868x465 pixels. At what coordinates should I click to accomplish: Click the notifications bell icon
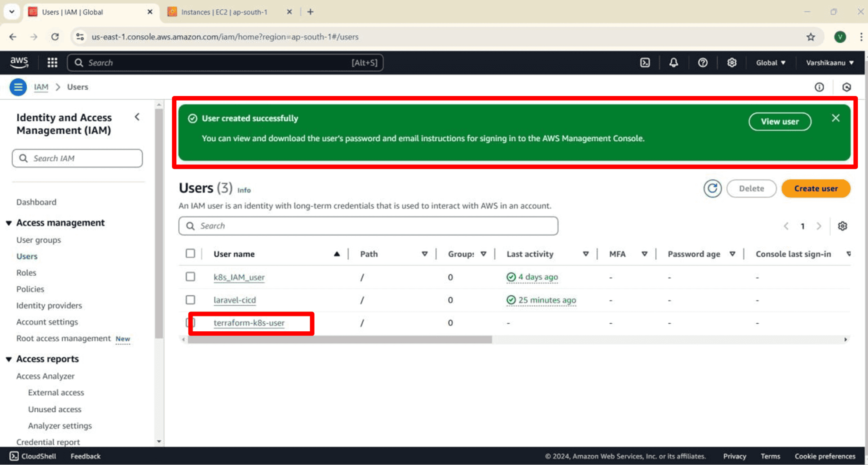[674, 62]
